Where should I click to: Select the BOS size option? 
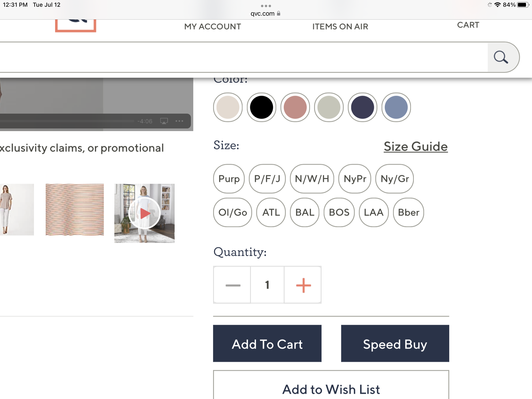click(x=339, y=212)
